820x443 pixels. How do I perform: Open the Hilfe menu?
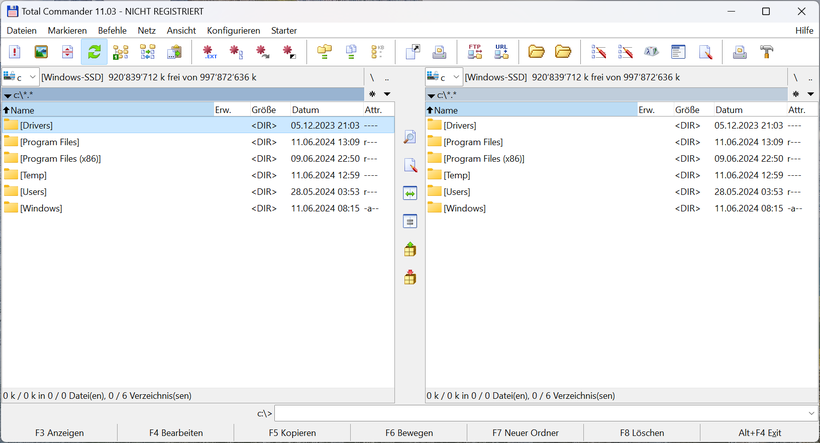coord(804,30)
